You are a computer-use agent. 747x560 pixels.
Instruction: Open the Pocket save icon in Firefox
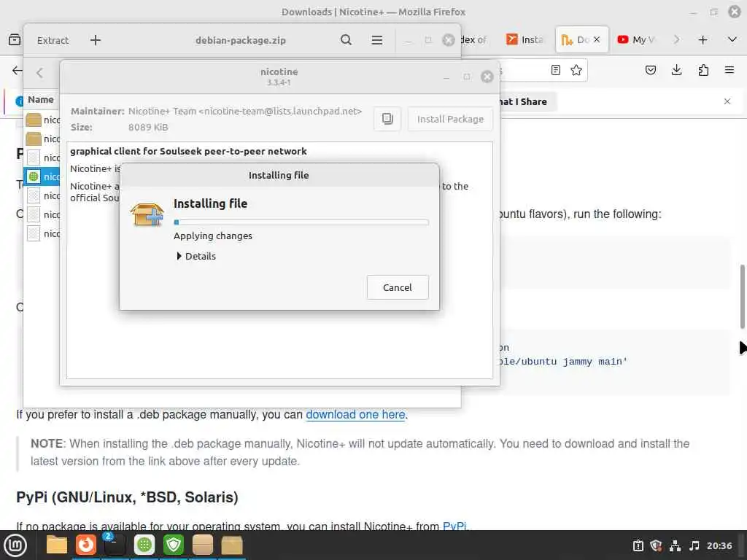[x=650, y=71]
